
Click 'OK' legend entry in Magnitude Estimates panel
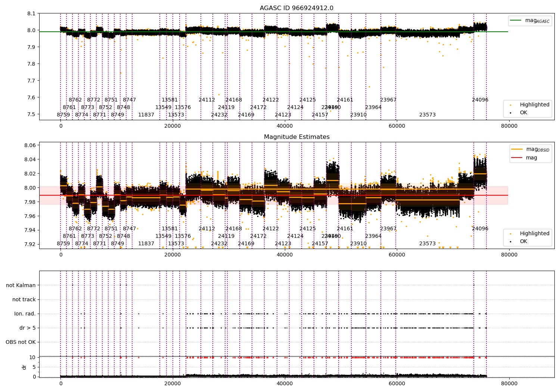519,241
